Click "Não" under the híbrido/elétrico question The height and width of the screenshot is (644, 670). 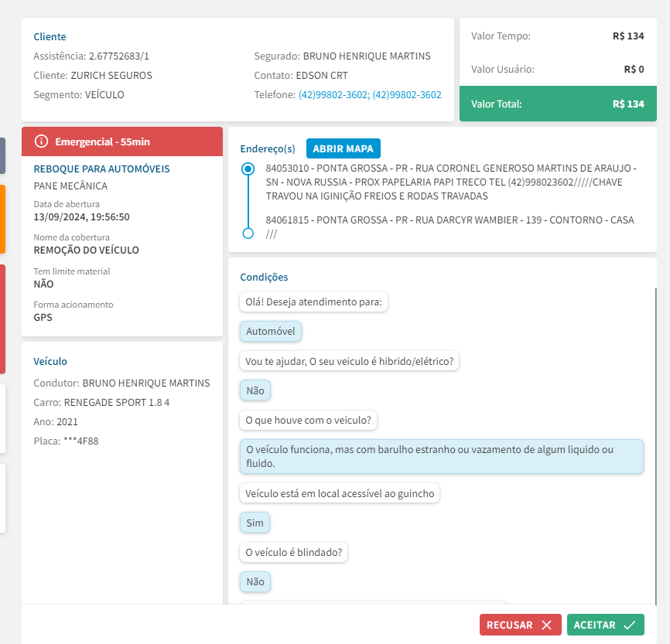pos(255,391)
